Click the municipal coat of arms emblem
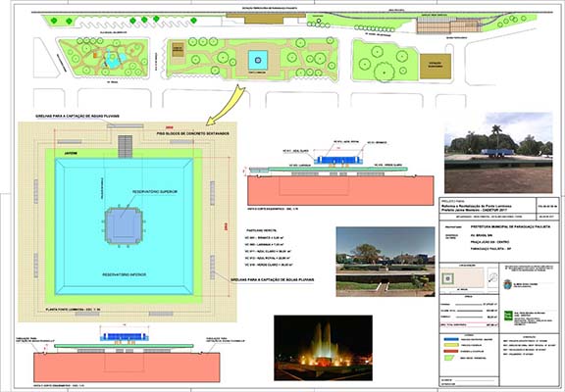The width and height of the screenshot is (565, 392). click(x=508, y=284)
